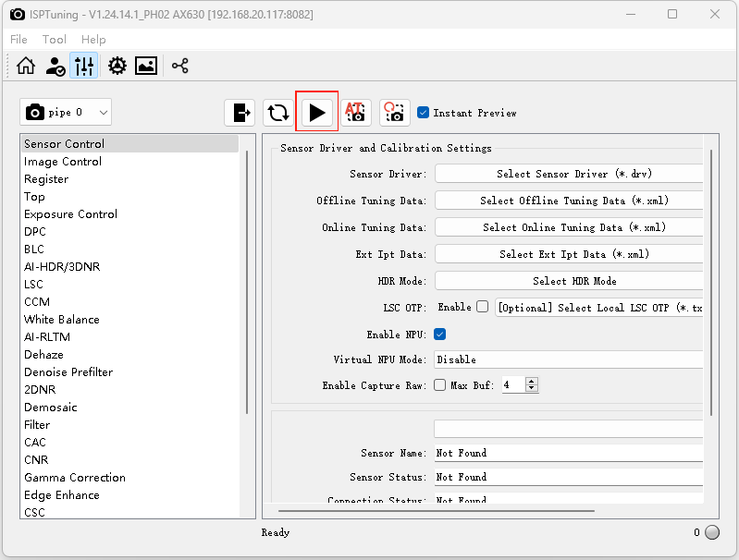The width and height of the screenshot is (739, 560).
Task: Enable the LSC OTP checkbox
Action: point(482,307)
